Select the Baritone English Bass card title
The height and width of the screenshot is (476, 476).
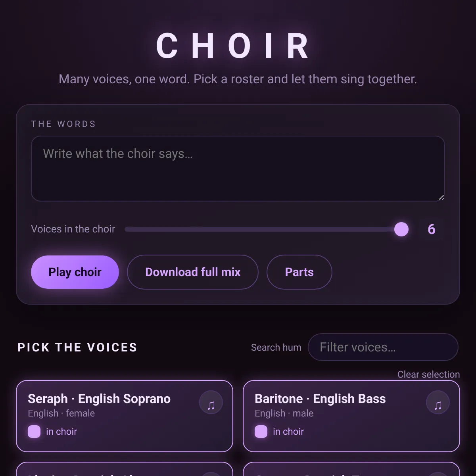(320, 399)
